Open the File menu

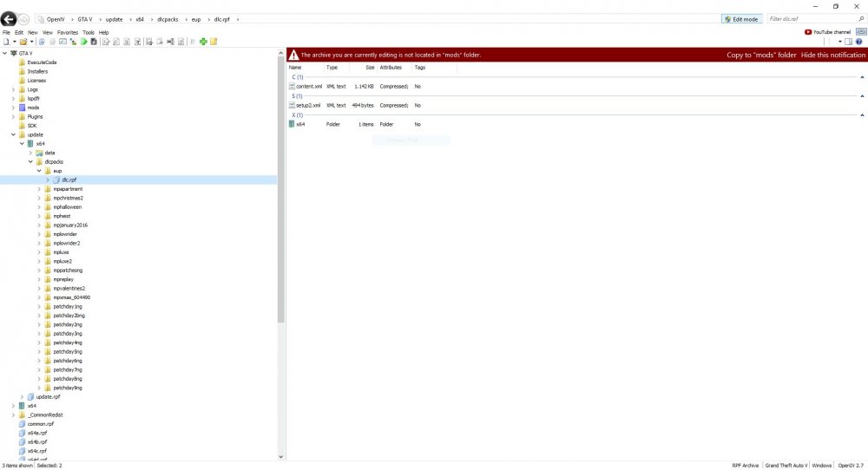point(7,33)
